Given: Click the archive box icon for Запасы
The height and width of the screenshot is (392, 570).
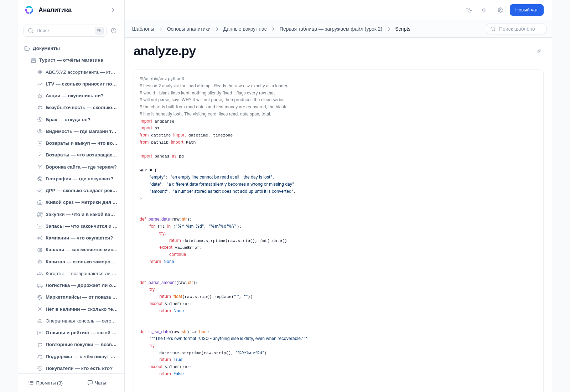Looking at the screenshot, I should tap(40, 226).
